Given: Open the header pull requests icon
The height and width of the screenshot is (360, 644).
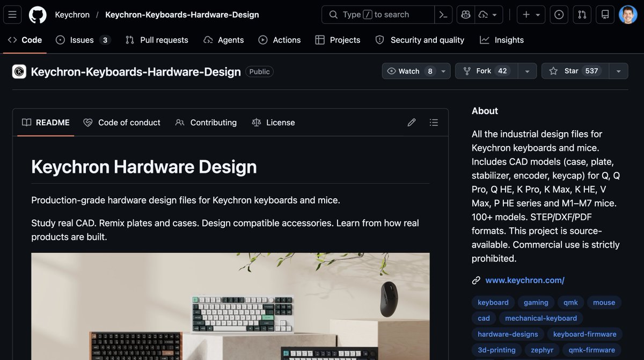Looking at the screenshot, I should (x=582, y=15).
